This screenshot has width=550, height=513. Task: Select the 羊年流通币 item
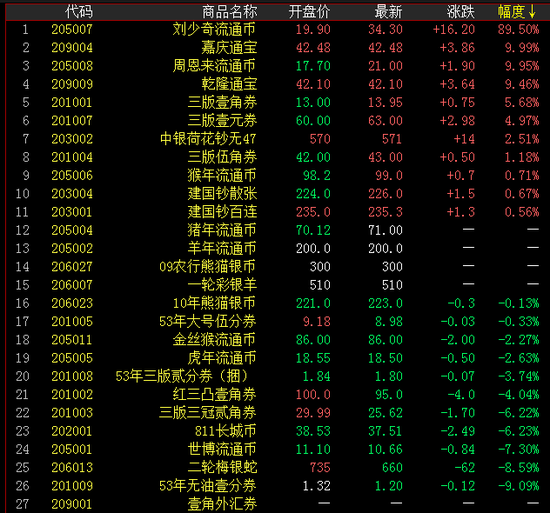coord(222,248)
